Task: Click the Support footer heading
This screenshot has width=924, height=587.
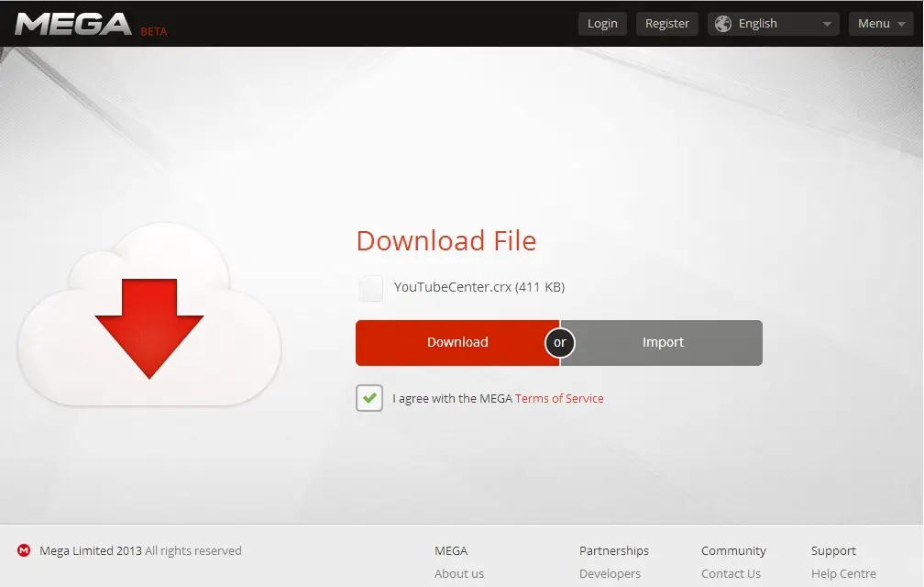Action: [x=833, y=550]
